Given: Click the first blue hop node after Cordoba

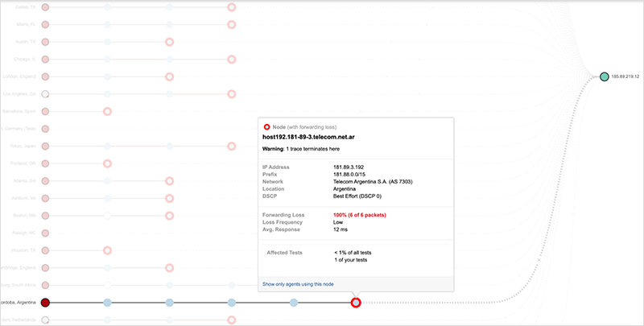Looking at the screenshot, I should click(x=107, y=303).
